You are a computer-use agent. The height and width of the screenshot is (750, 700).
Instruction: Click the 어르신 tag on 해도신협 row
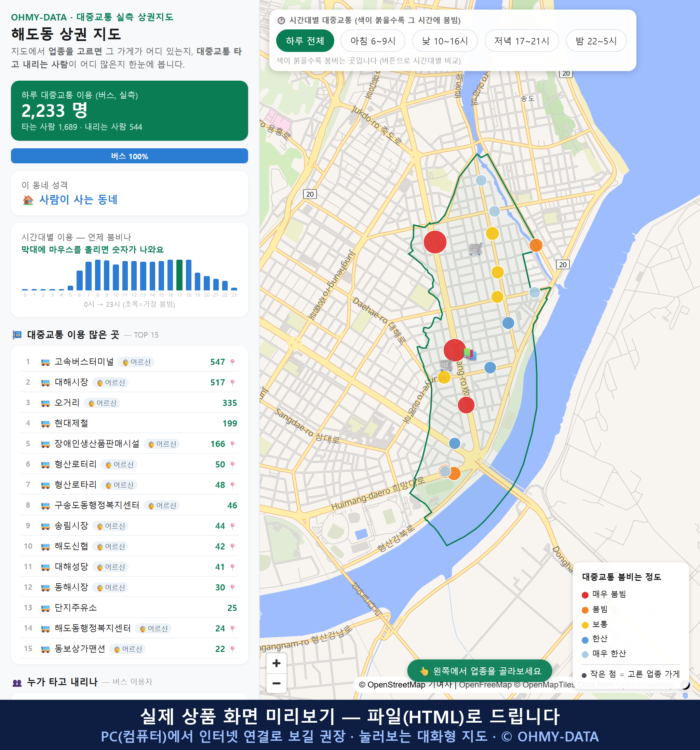point(110,547)
